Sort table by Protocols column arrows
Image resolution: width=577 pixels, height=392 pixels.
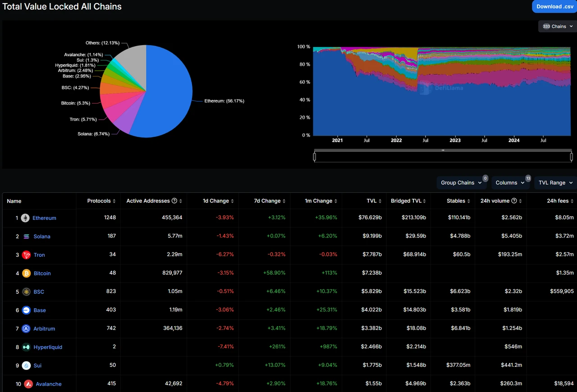(114, 201)
